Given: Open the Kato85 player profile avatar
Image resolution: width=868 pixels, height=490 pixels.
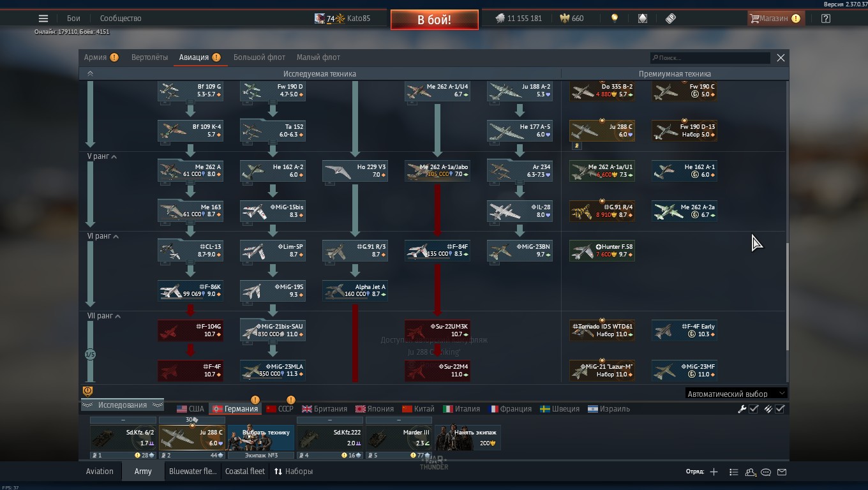Looking at the screenshot, I should [x=320, y=19].
